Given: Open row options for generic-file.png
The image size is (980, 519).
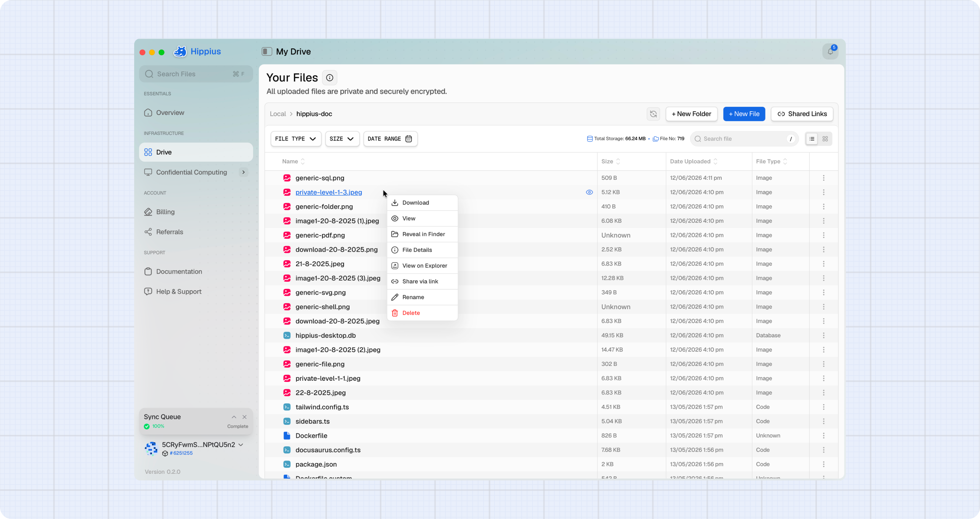Looking at the screenshot, I should (824, 364).
